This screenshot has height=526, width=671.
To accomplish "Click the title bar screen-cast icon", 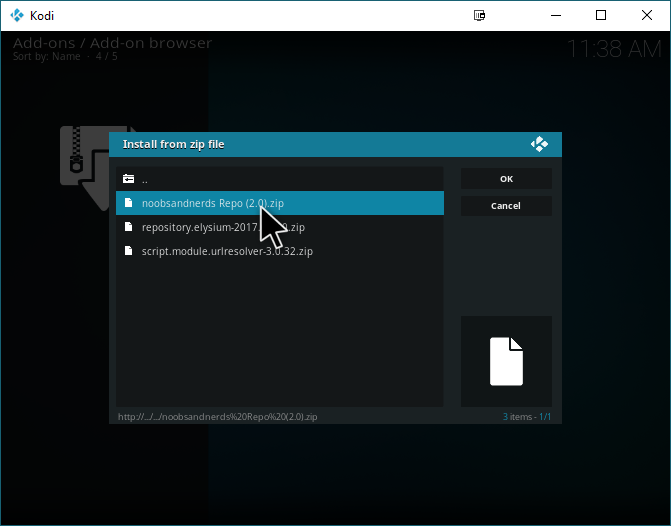I will pyautogui.click(x=479, y=16).
